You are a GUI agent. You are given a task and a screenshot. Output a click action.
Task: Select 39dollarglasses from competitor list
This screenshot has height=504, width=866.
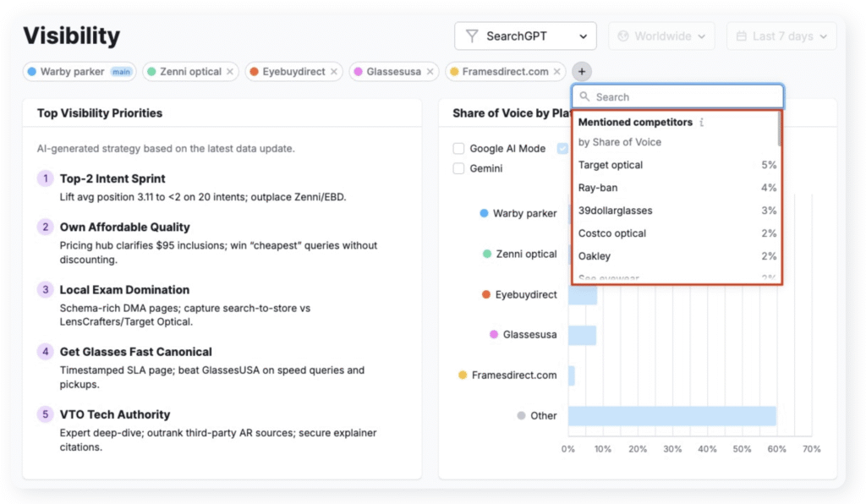point(677,211)
